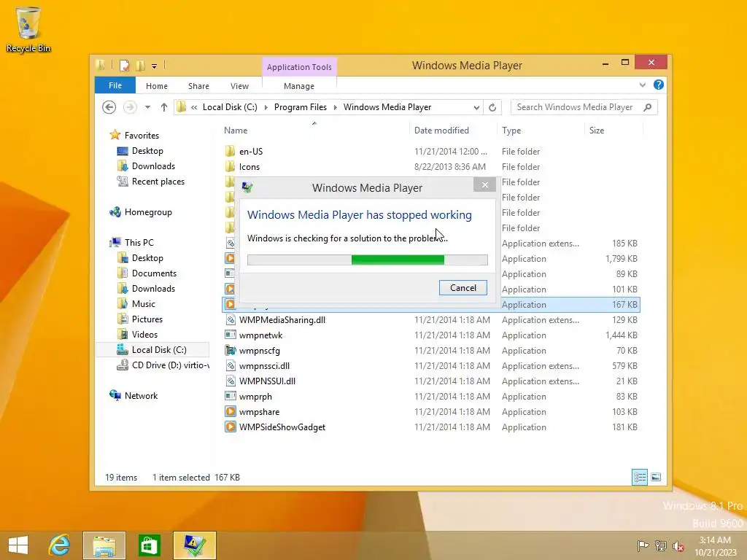
Task: Open Internet Explorer from the taskbar
Action: click(x=60, y=545)
